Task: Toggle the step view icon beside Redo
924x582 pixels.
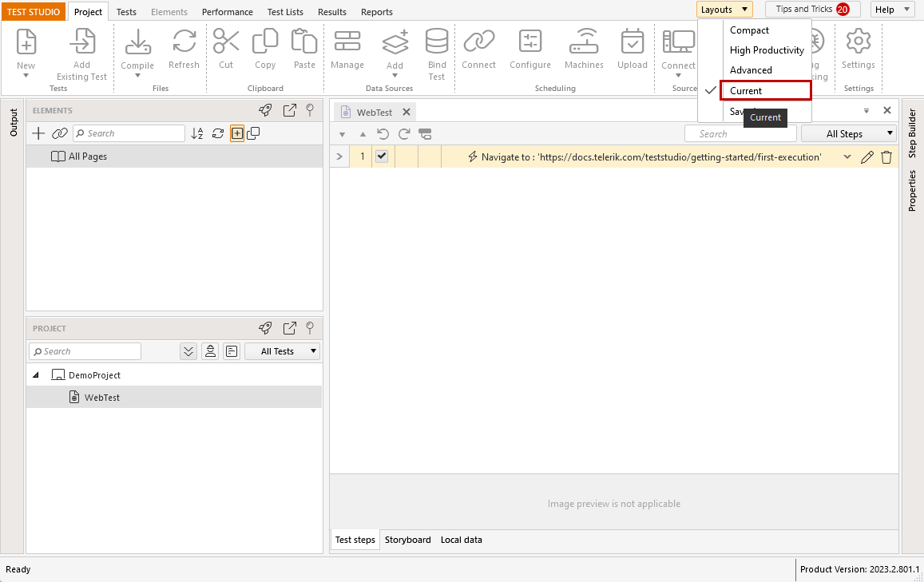Action: coord(425,133)
